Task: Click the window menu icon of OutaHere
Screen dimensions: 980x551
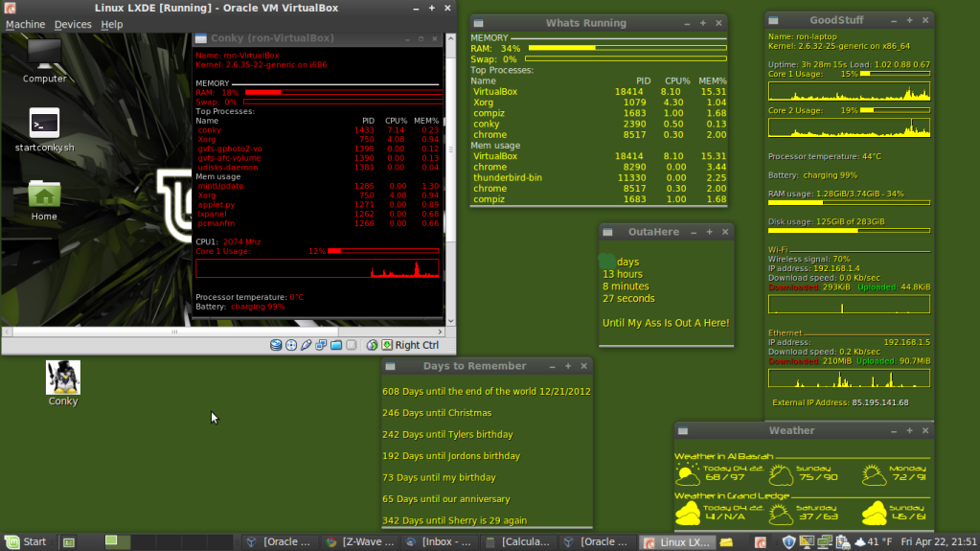Action: [607, 232]
